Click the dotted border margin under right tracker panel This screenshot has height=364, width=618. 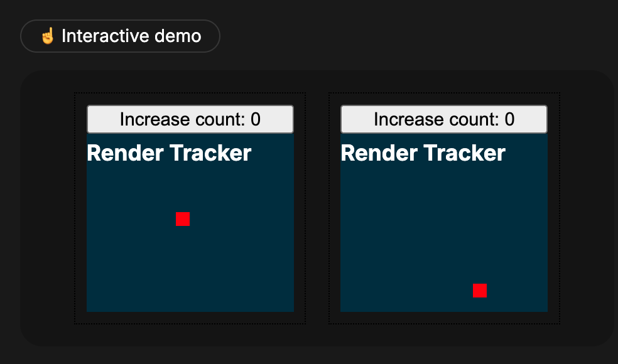(443, 318)
